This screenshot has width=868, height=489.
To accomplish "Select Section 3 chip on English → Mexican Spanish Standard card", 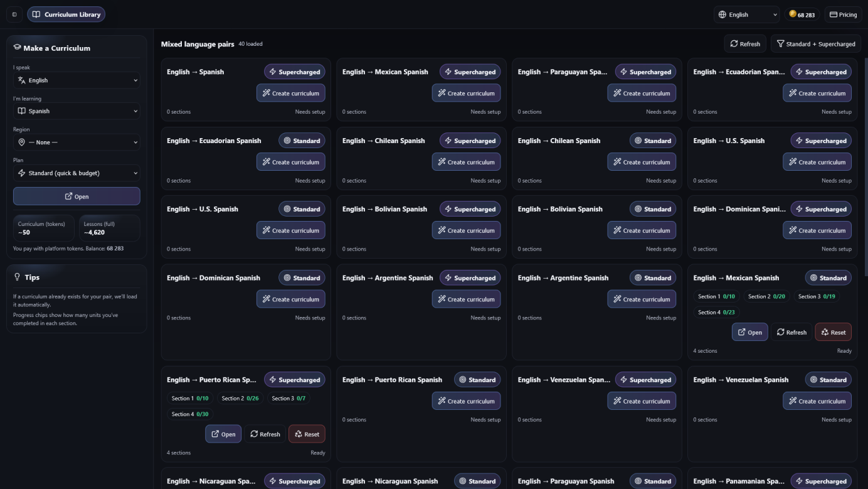I will coord(815,296).
